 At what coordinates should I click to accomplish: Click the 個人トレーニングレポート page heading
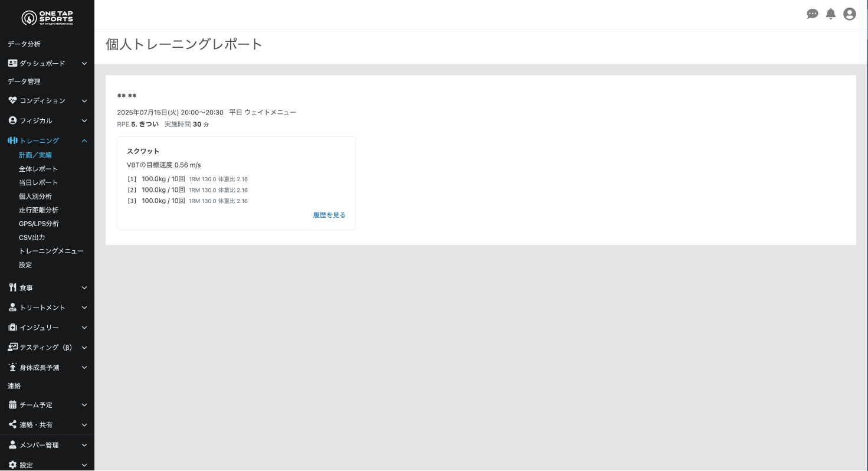(x=184, y=44)
